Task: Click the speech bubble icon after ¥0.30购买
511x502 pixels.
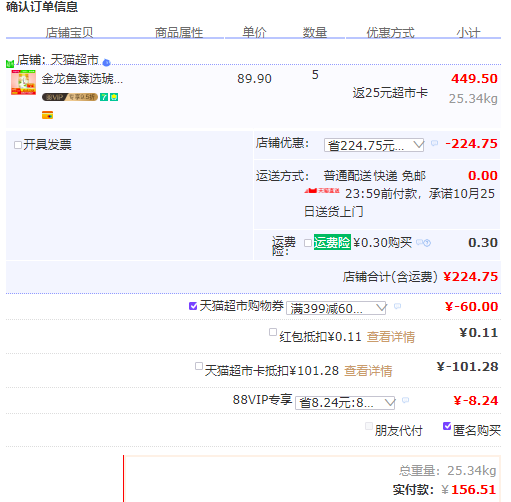Action: 420,242
